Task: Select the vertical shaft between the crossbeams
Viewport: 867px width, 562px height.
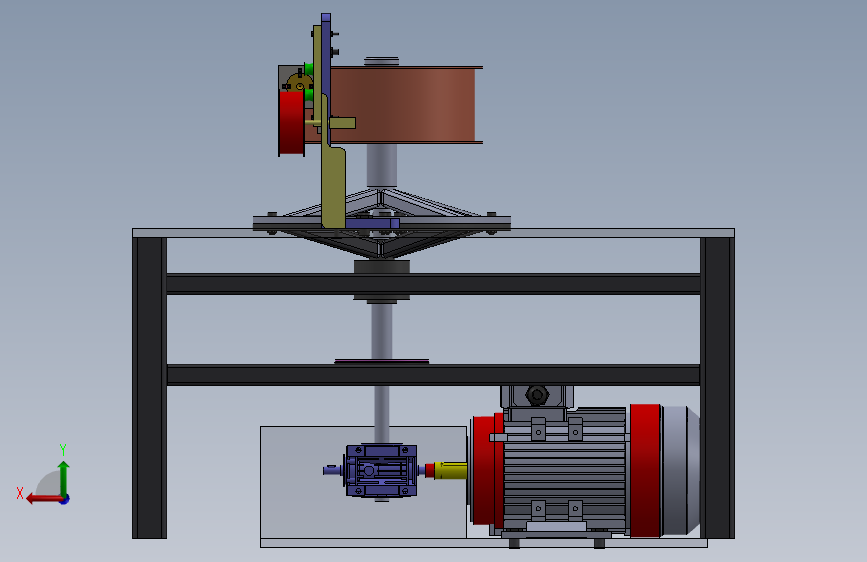Action: tap(382, 331)
